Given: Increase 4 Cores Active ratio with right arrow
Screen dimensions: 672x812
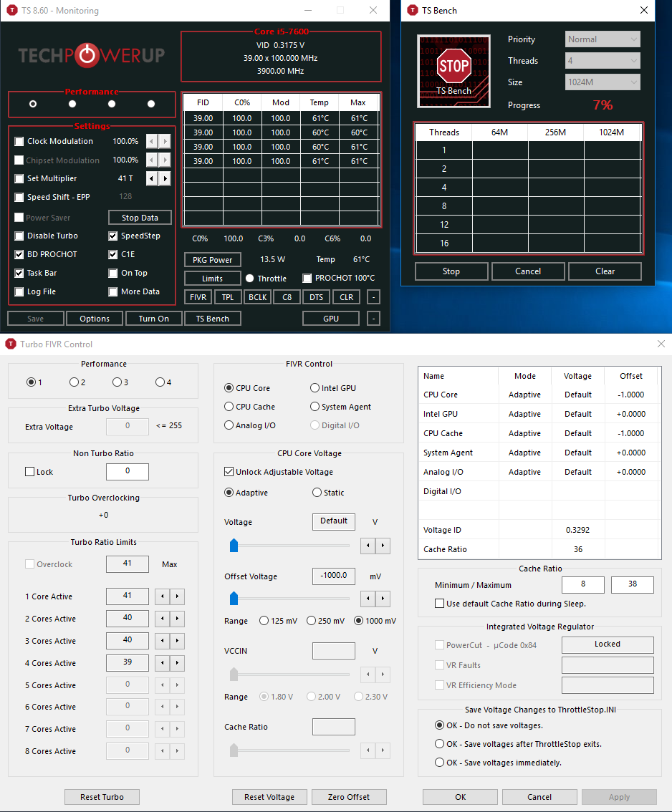Looking at the screenshot, I should (x=177, y=663).
